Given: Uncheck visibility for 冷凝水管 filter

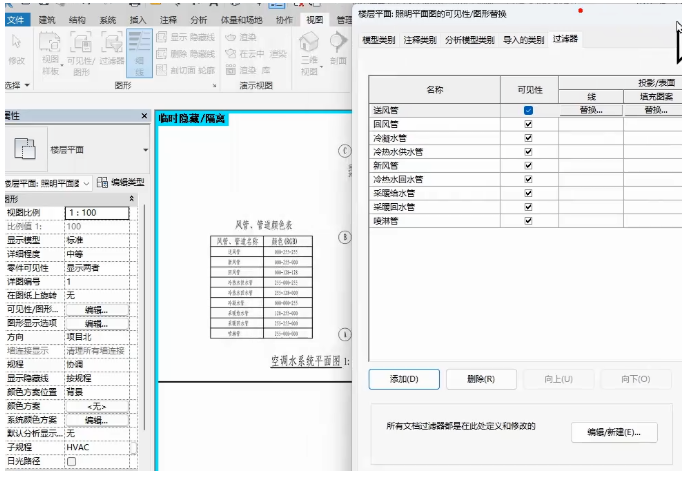Looking at the screenshot, I should (528, 138).
